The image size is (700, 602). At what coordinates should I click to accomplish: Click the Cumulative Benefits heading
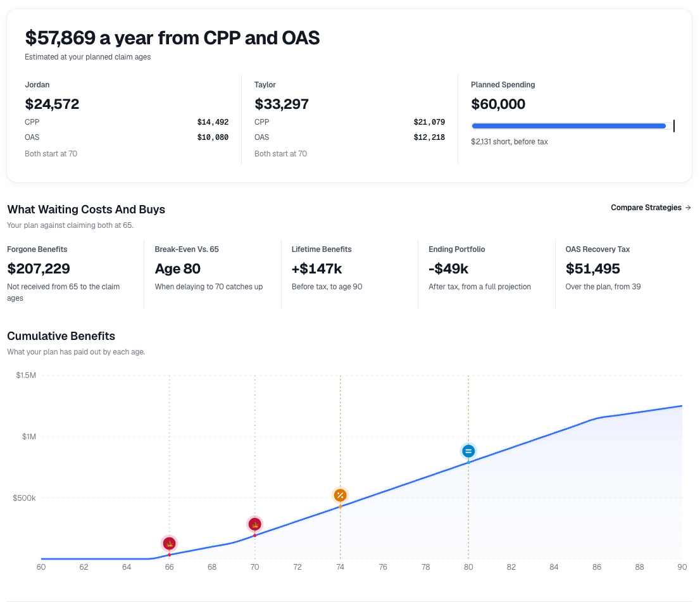tap(61, 336)
